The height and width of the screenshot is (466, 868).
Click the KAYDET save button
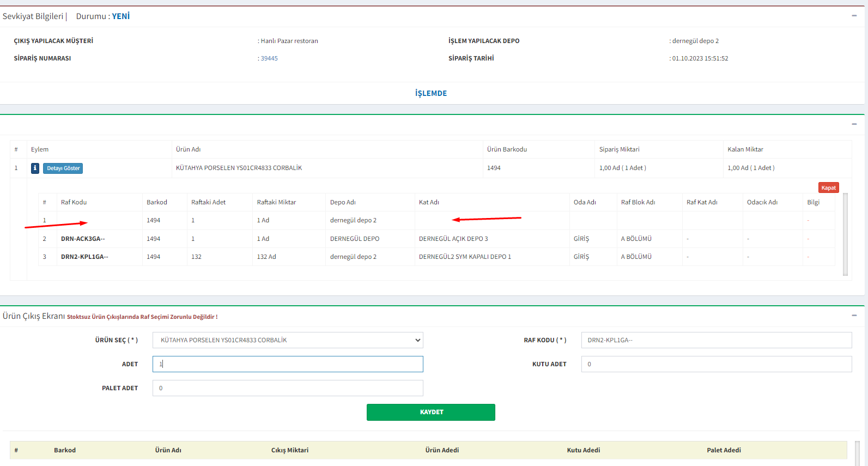coord(430,412)
